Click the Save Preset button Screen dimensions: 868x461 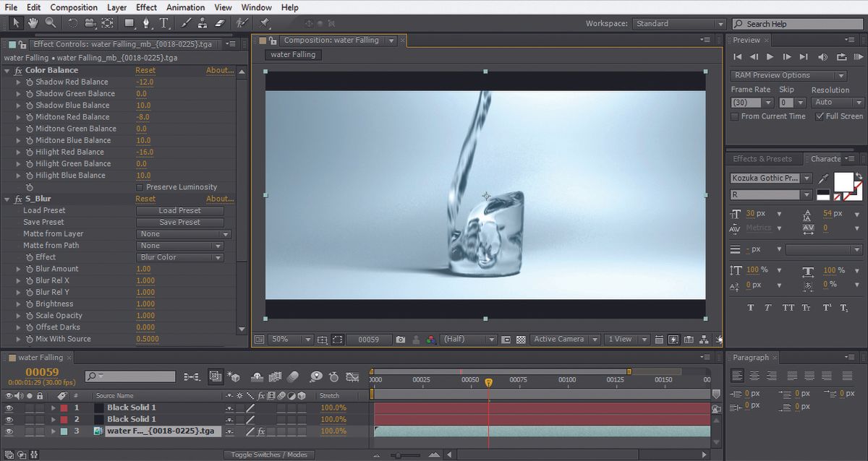pos(180,223)
